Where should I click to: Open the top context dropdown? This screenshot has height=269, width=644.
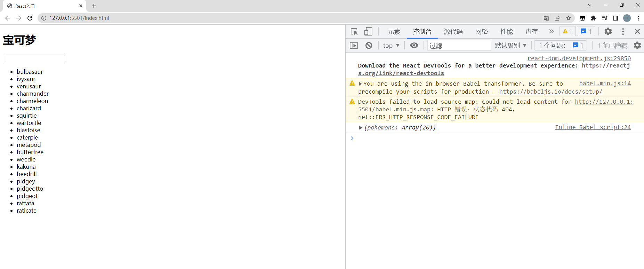391,46
